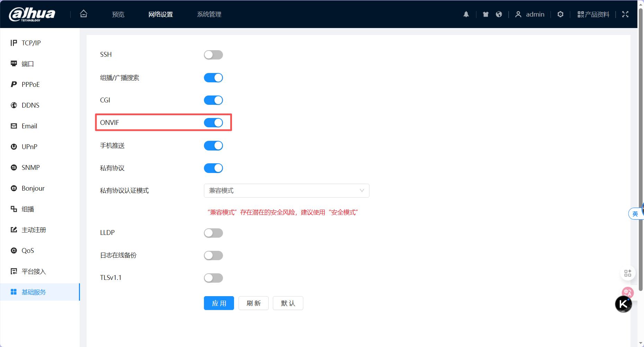Turn on the LLDP toggle
Viewport: 644px width, 347px height.
click(x=213, y=233)
